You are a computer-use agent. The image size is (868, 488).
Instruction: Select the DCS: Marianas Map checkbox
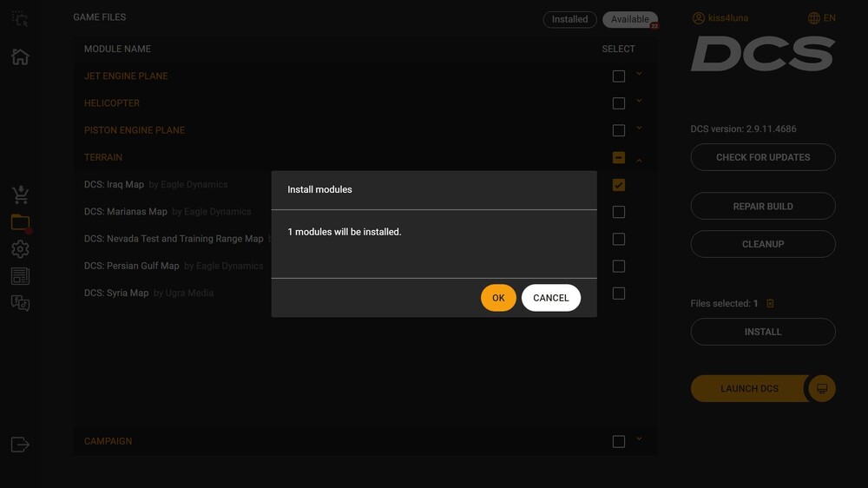pyautogui.click(x=619, y=212)
